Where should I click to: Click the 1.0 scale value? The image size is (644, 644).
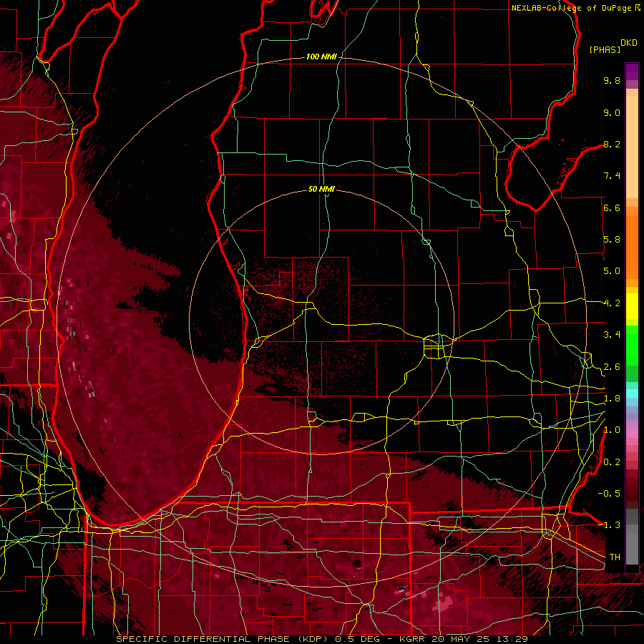click(x=612, y=430)
